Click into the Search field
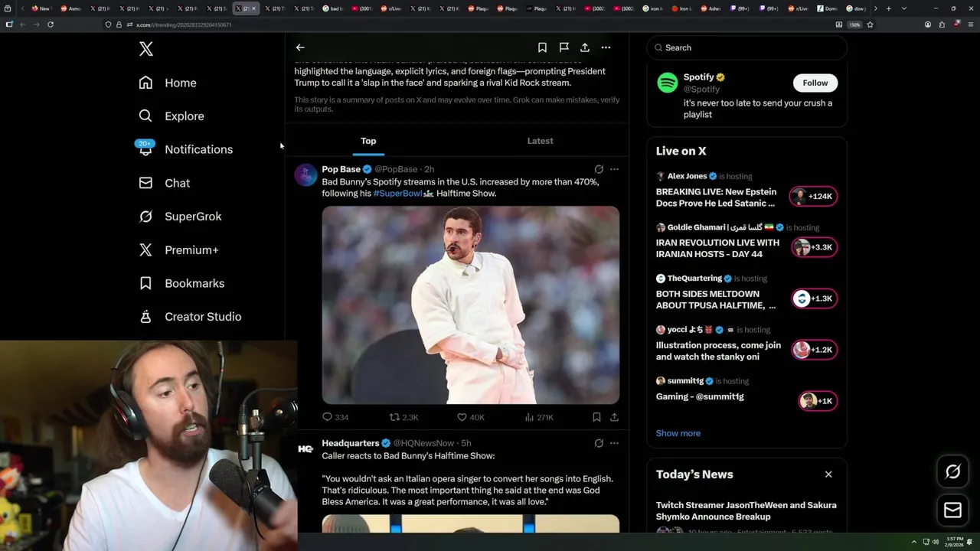Viewport: 980px width, 551px height. click(x=746, y=47)
